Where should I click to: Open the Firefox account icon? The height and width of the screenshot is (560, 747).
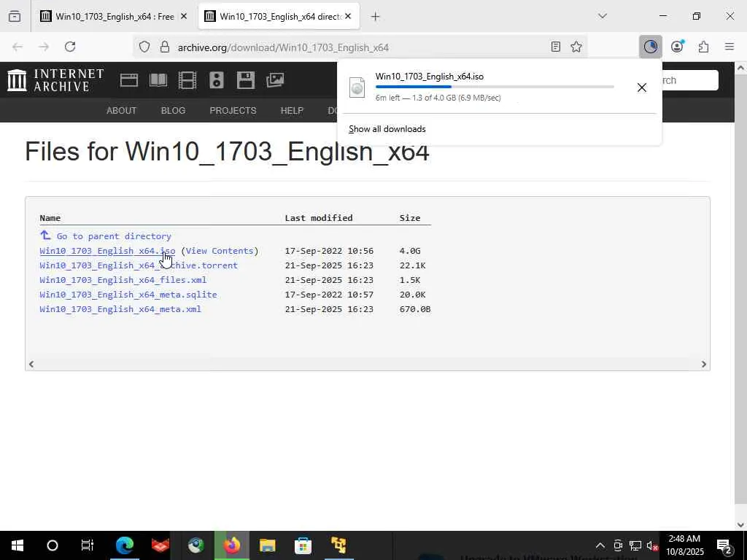click(x=677, y=47)
